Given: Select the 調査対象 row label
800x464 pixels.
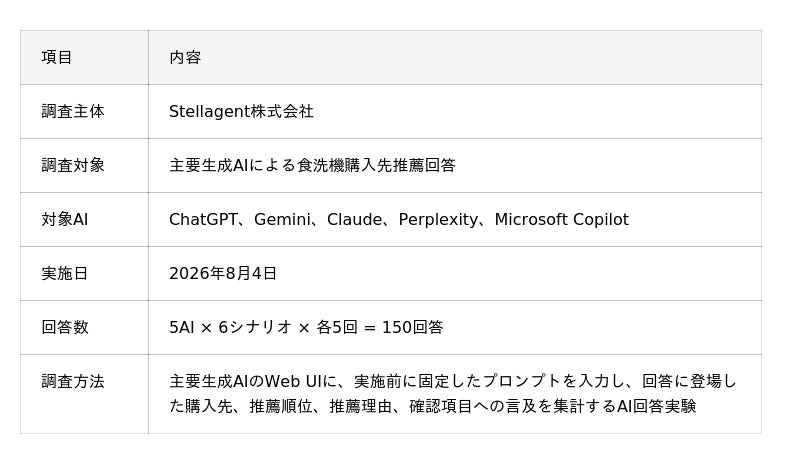Looking at the screenshot, I should (x=73, y=165).
